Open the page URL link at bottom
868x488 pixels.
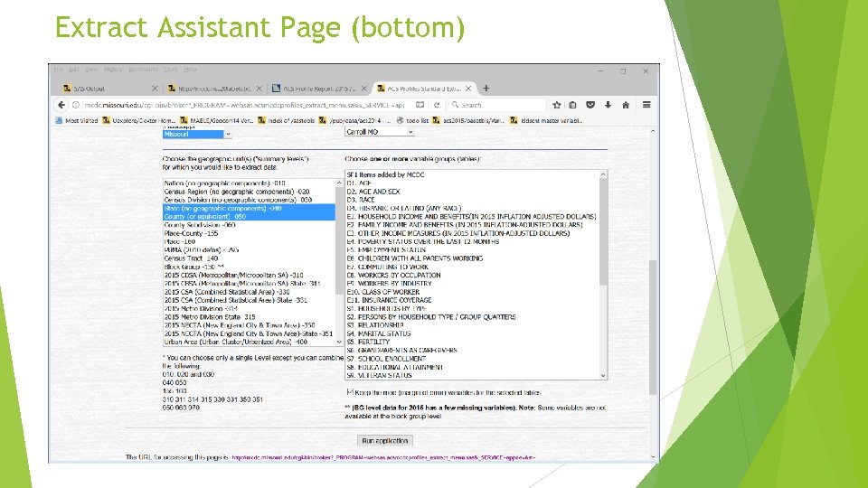[383, 457]
